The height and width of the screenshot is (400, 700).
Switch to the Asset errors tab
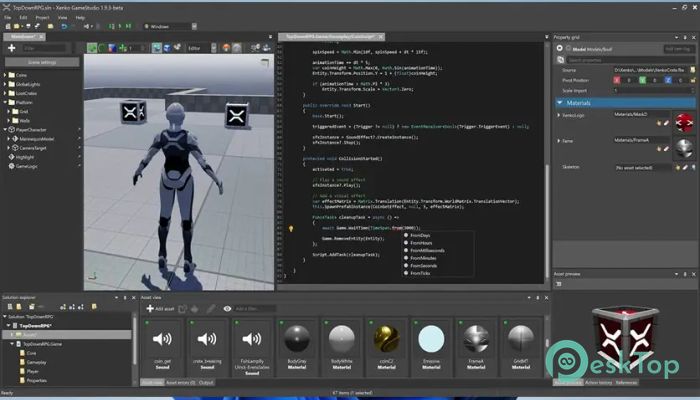(x=180, y=383)
